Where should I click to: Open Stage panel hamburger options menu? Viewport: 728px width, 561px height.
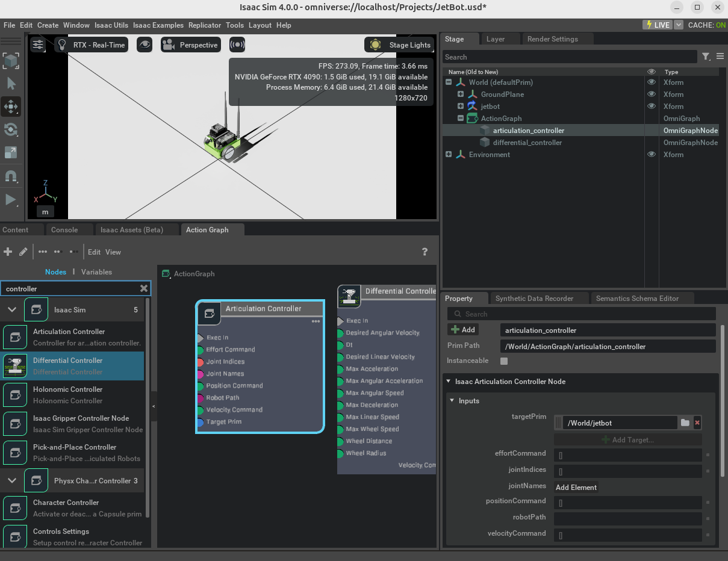click(x=720, y=57)
